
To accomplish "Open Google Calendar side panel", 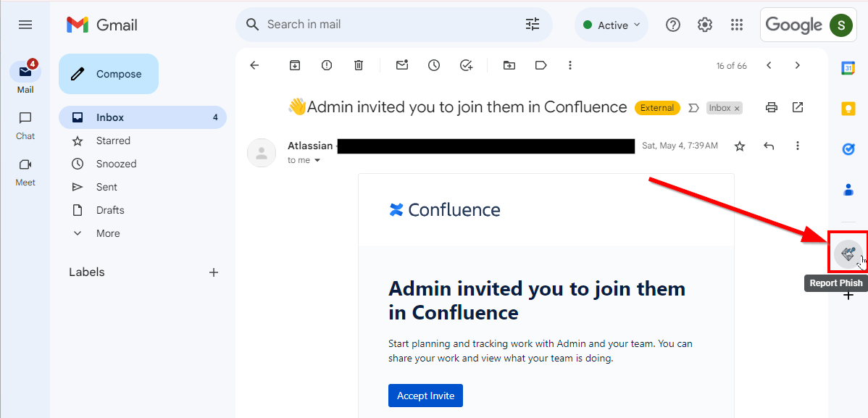I will click(x=848, y=68).
